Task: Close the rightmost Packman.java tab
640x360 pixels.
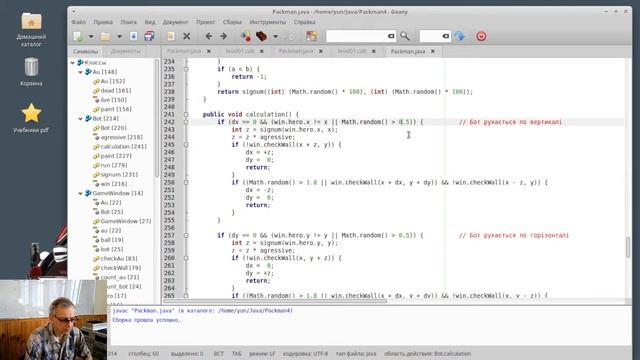Action: (433, 51)
